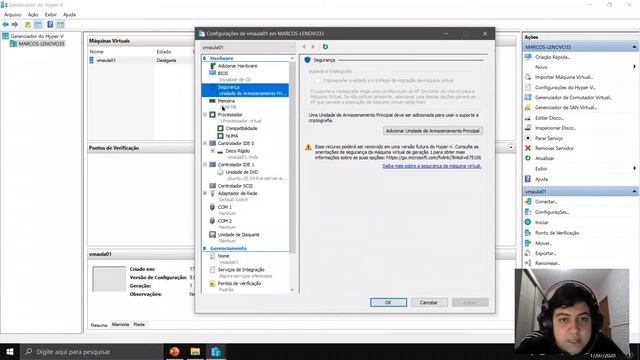Select the Pontos de verificação management item
Viewport: 640px width, 360px height.
pyautogui.click(x=239, y=283)
